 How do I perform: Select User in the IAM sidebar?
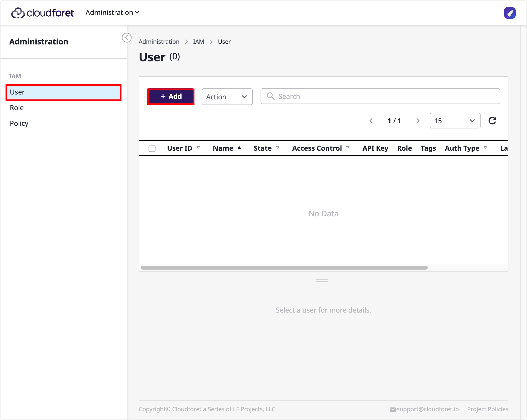click(64, 92)
